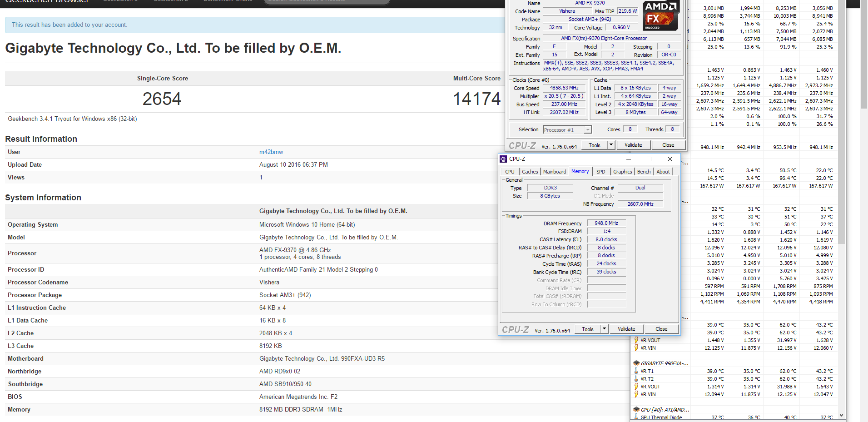Click the CPU-Z title bar app icon

(x=503, y=159)
